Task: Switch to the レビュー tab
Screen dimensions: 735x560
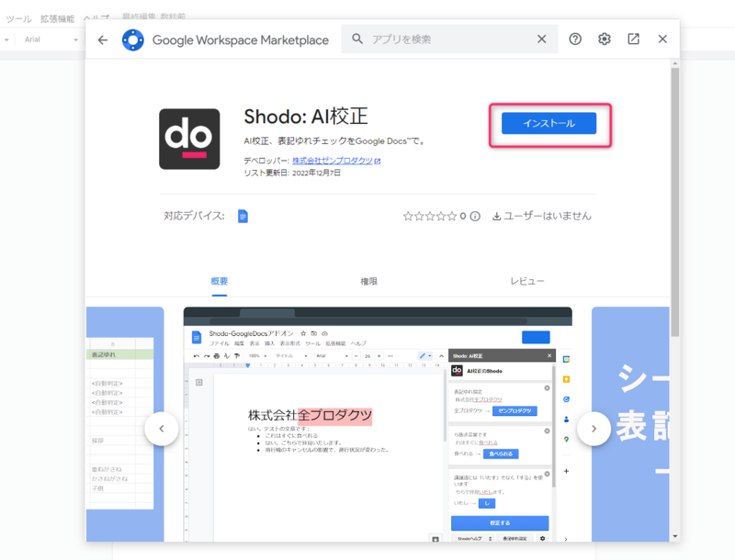Action: tap(527, 281)
